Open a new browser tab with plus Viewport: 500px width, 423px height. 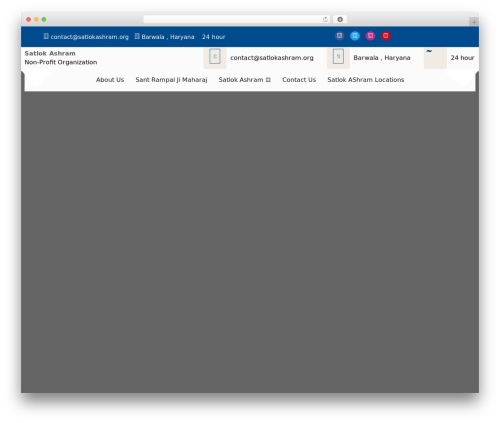pyautogui.click(x=474, y=22)
